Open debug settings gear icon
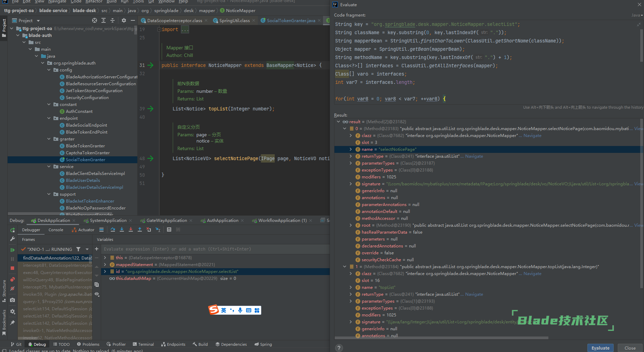Image resolution: width=644 pixels, height=352 pixels. [x=12, y=312]
